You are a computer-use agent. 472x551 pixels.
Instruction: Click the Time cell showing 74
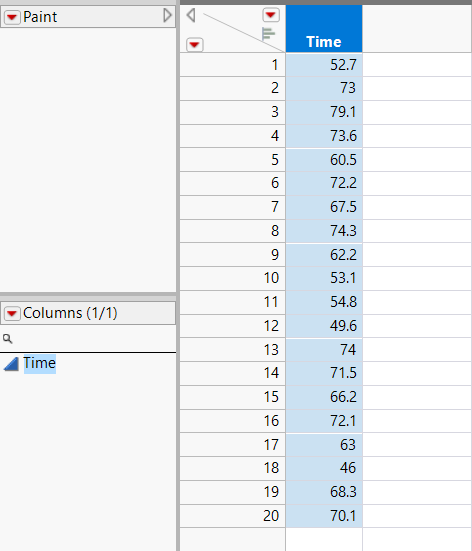[x=324, y=350]
